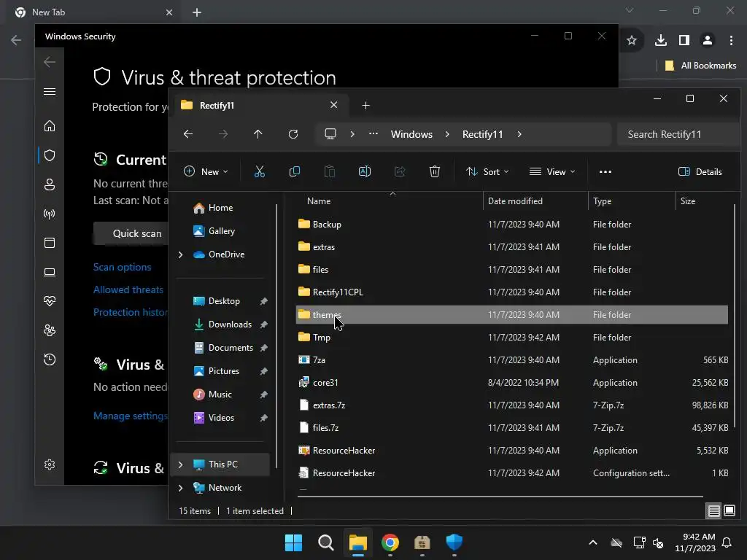Click the PC monitor icon in address bar
The width and height of the screenshot is (747, 560).
330,134
